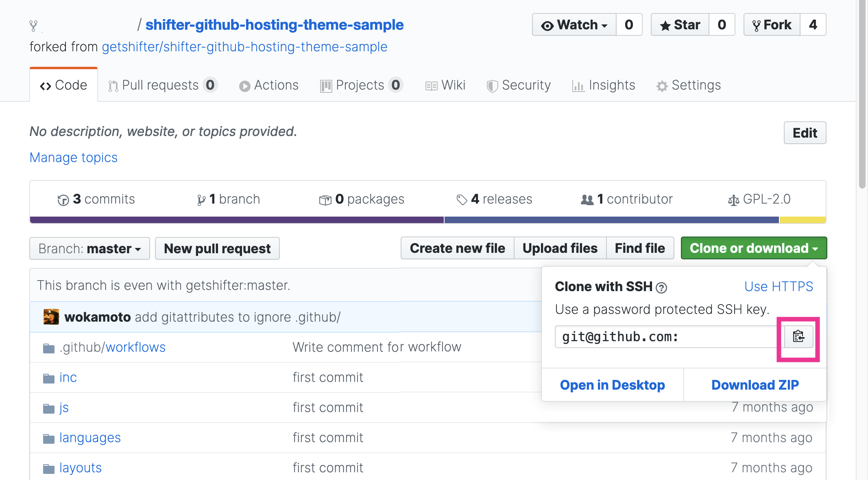The image size is (868, 480).
Task: Edit the repository description
Action: (x=805, y=133)
